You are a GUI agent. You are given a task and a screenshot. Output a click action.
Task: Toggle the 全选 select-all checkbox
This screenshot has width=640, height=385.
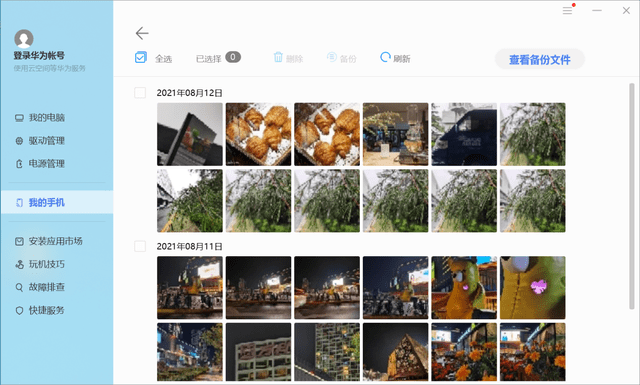140,58
